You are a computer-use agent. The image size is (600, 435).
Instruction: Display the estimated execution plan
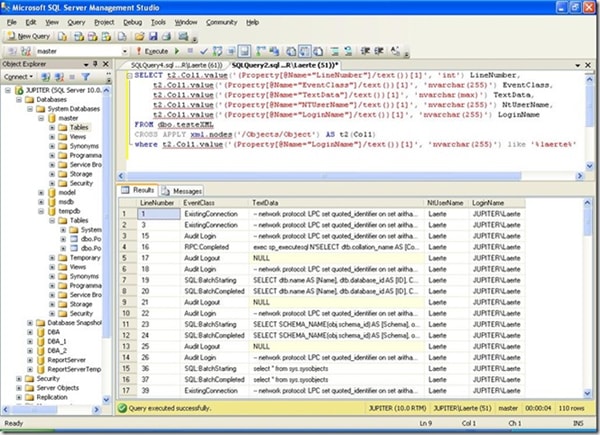coord(217,51)
